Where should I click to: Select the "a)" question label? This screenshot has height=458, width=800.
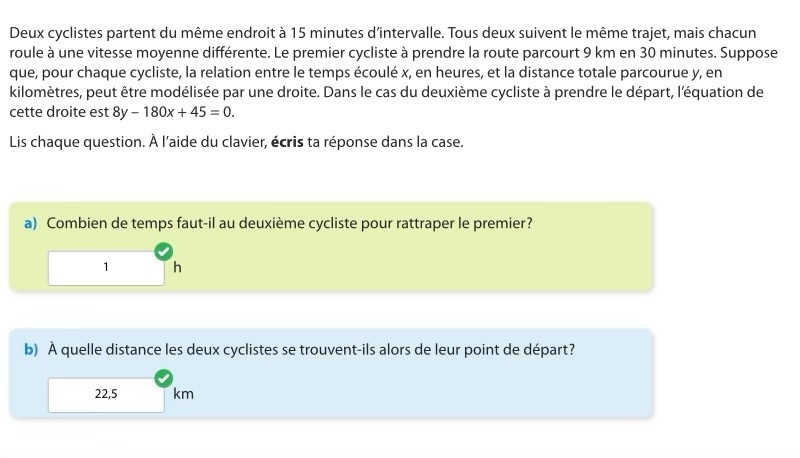coord(30,223)
